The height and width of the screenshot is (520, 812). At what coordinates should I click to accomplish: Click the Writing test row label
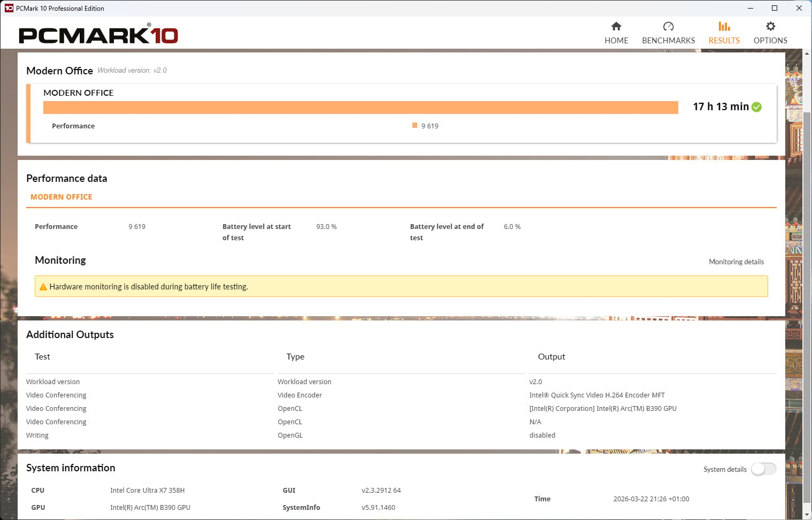37,435
